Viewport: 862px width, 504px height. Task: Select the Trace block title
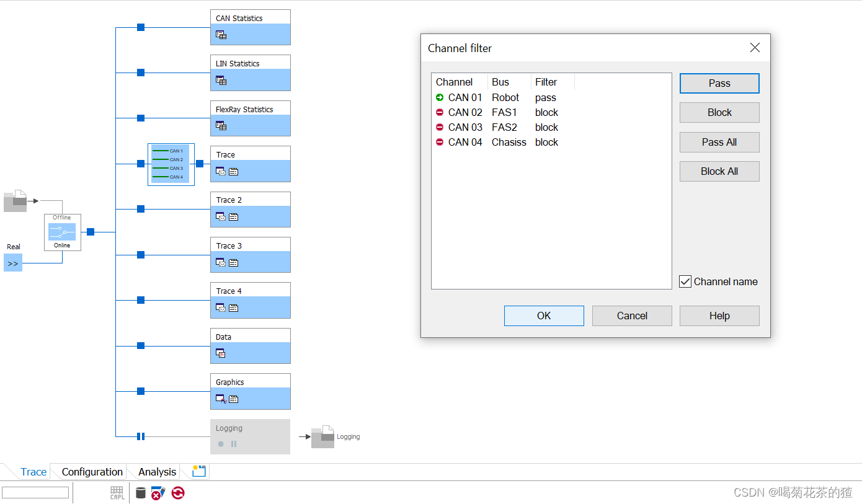coord(226,154)
